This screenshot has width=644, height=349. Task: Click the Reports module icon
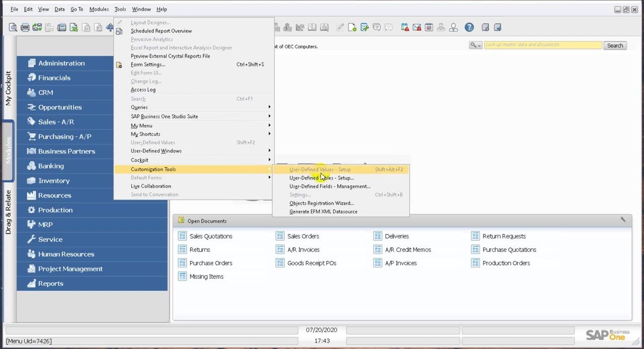point(32,284)
